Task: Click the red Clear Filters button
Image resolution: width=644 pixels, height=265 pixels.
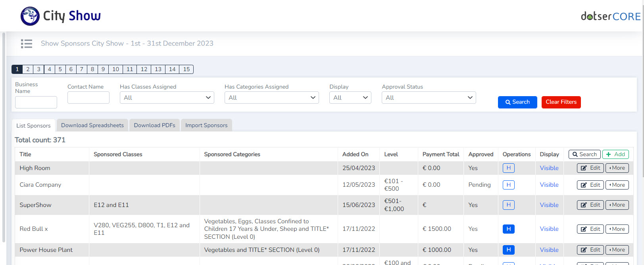Action: pos(561,102)
